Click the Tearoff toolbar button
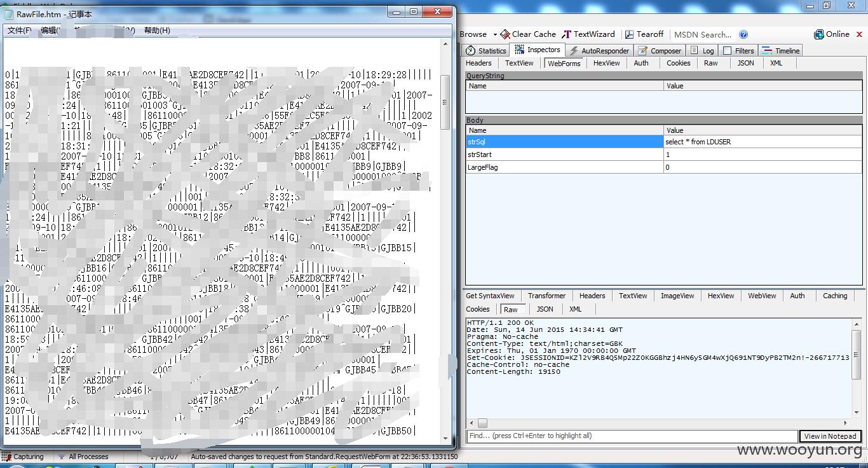 click(x=644, y=34)
